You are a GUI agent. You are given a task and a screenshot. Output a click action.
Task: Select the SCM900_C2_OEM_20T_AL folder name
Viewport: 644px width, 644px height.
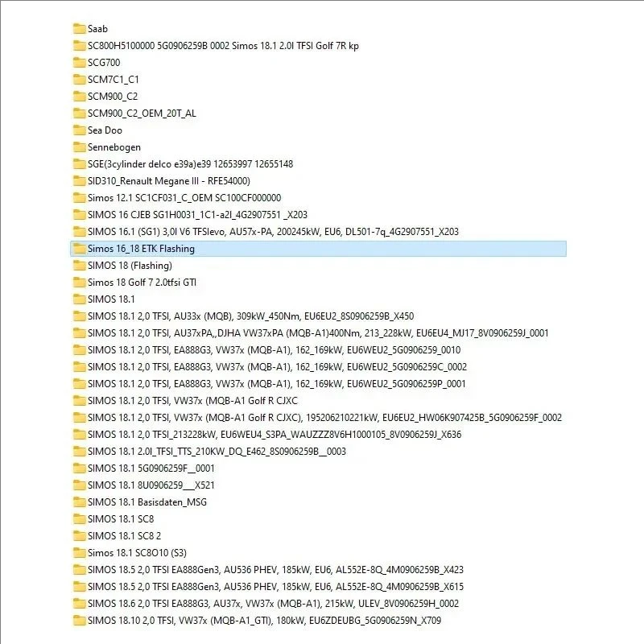point(142,113)
